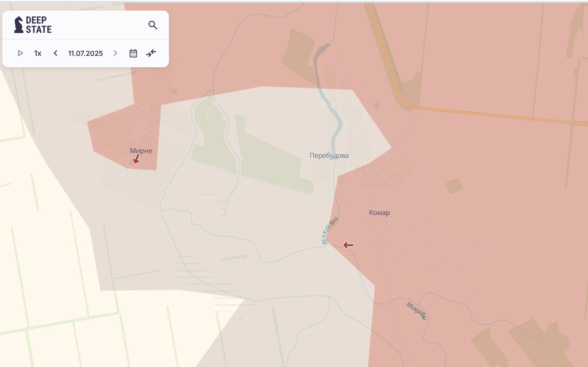This screenshot has width=588, height=367.
Task: Start the map history playback
Action: pos(20,53)
